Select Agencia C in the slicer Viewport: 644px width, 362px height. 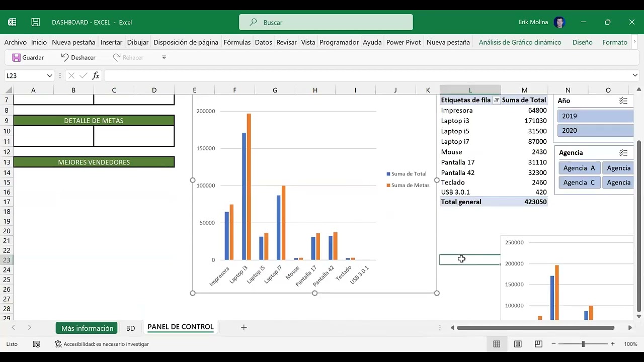click(x=579, y=183)
